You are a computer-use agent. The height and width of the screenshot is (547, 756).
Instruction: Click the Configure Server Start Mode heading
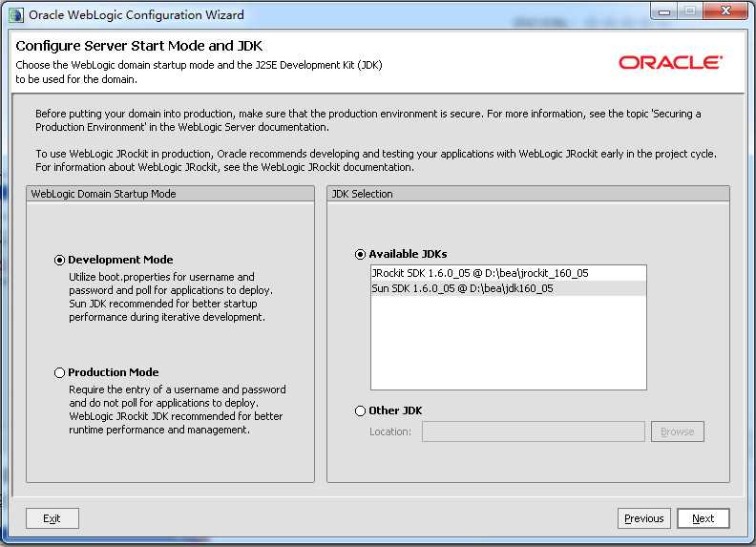point(138,46)
